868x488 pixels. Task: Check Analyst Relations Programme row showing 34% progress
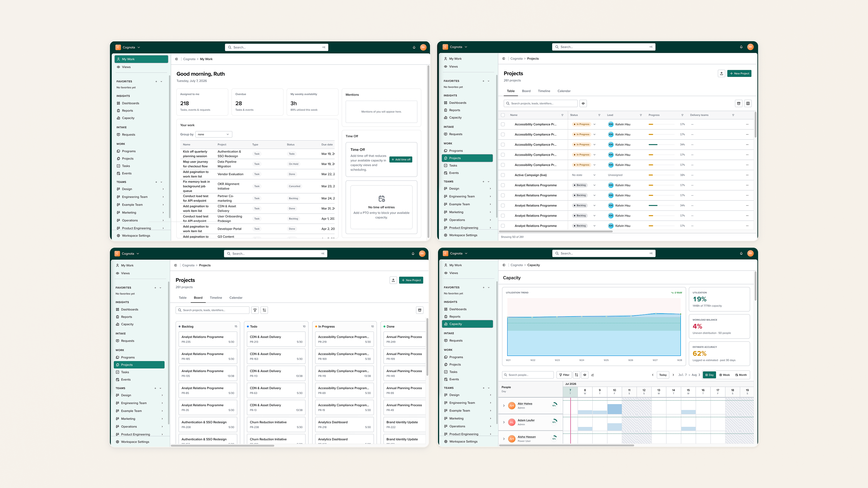pos(503,206)
